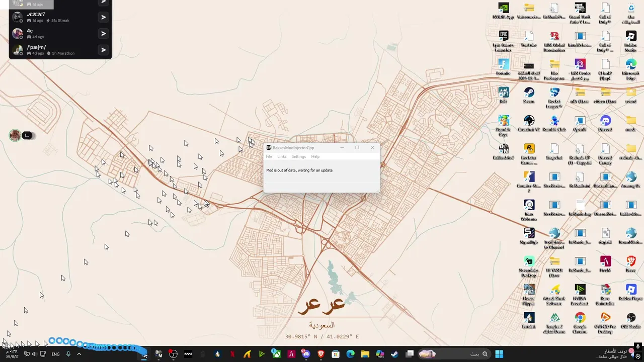Click the volume icon in system tray

coord(34,354)
